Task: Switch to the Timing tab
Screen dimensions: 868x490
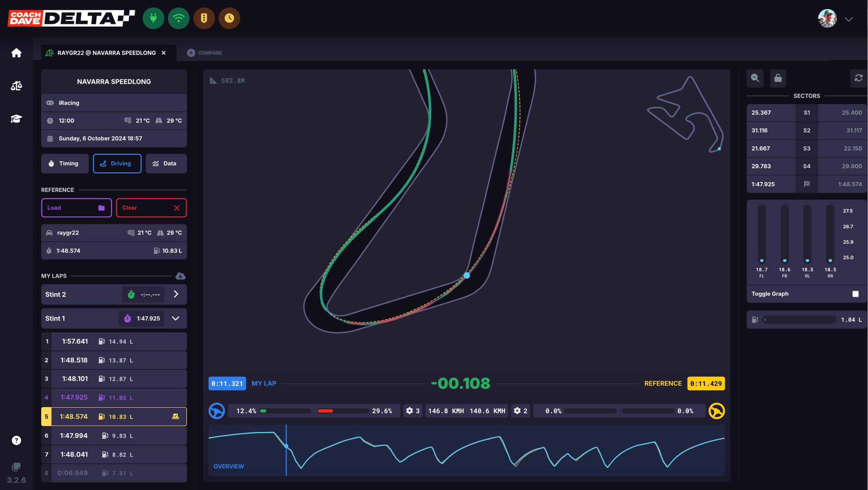Action: tap(65, 164)
